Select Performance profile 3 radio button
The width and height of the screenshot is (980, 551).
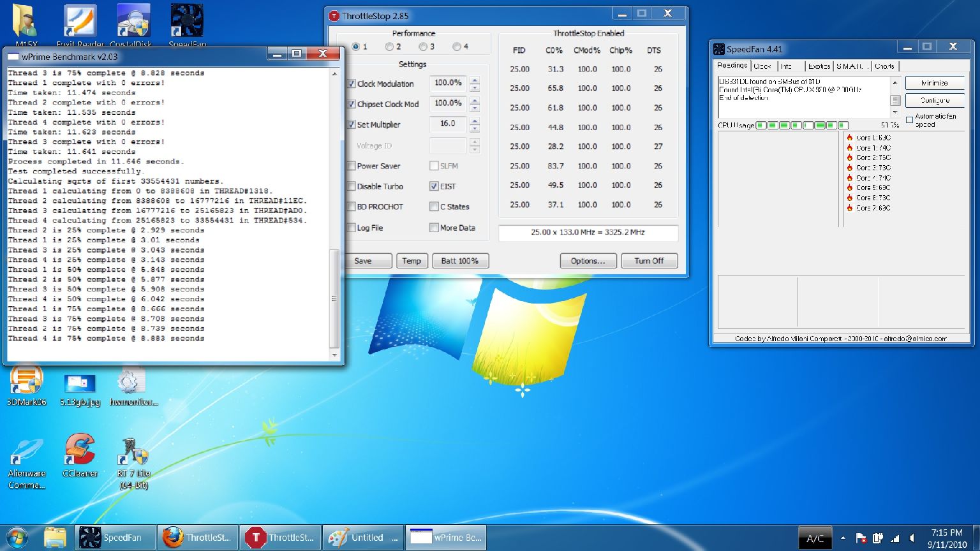423,47
